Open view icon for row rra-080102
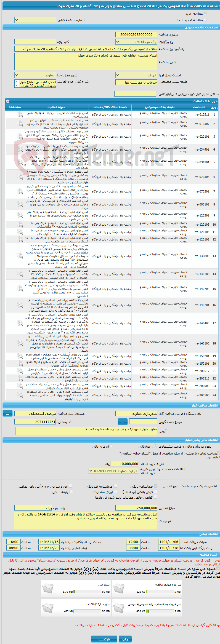220x644 pixels. [20, 204]
